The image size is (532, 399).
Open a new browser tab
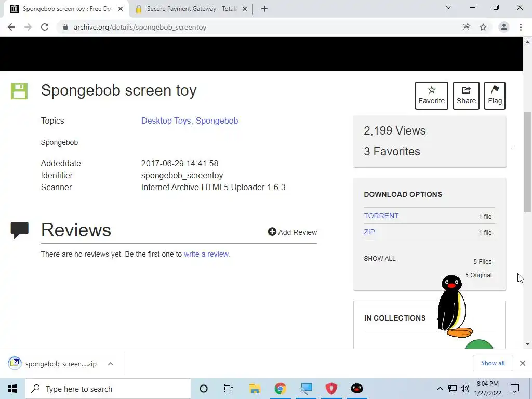[x=264, y=9]
